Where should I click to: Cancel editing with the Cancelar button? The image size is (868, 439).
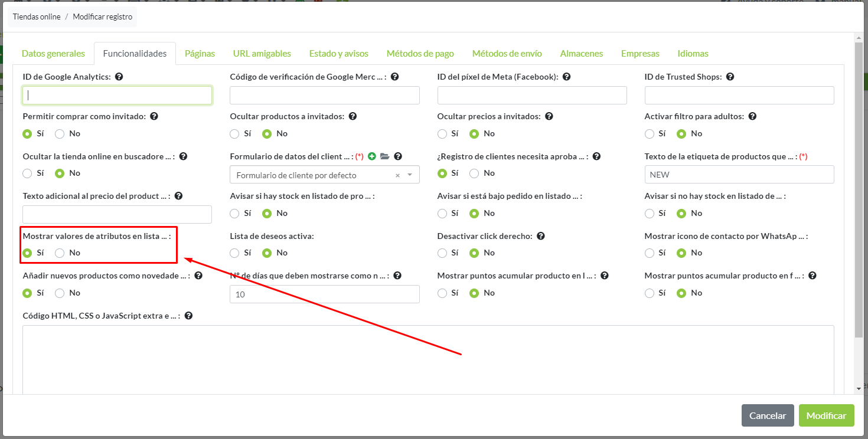click(768, 415)
